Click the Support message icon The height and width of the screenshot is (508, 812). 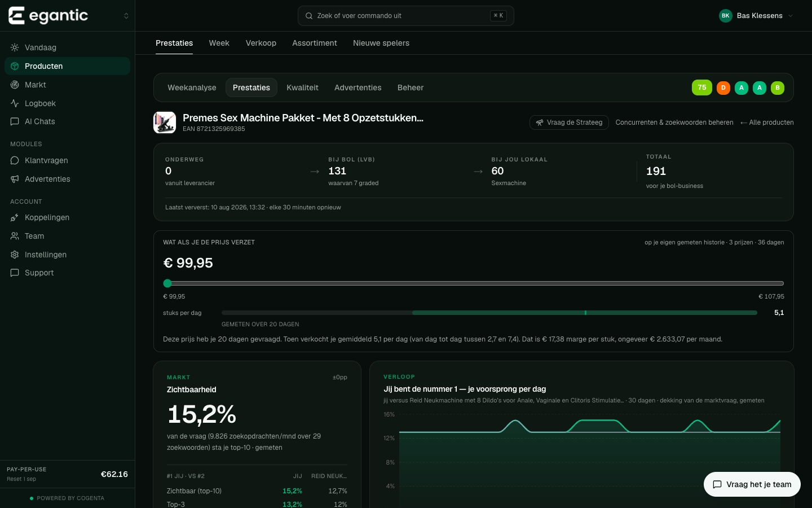point(15,273)
